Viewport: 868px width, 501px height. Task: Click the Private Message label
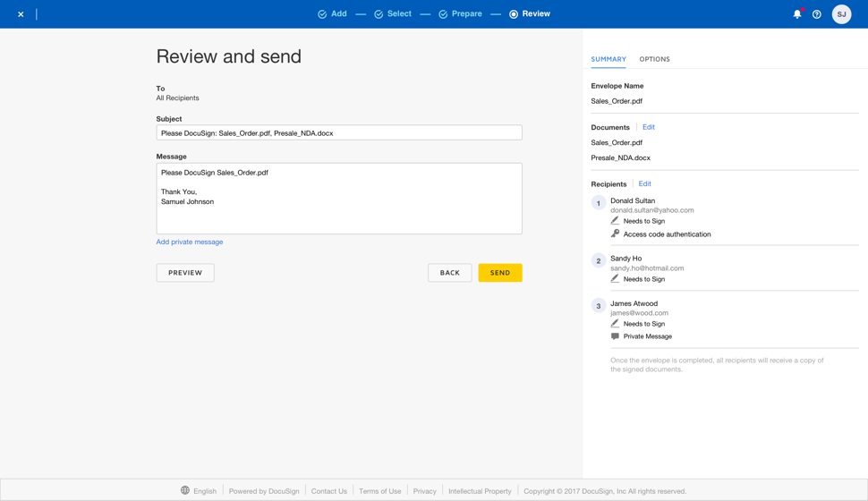pos(648,336)
